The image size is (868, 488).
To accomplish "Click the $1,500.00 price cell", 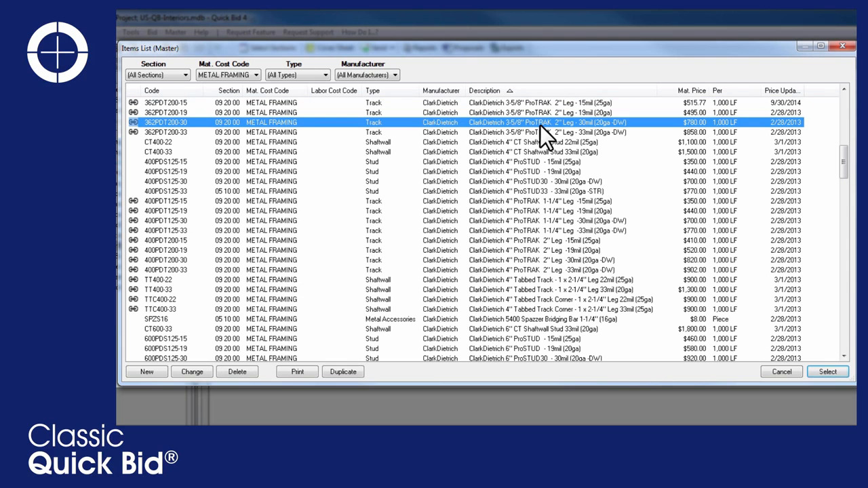I will coord(692,152).
